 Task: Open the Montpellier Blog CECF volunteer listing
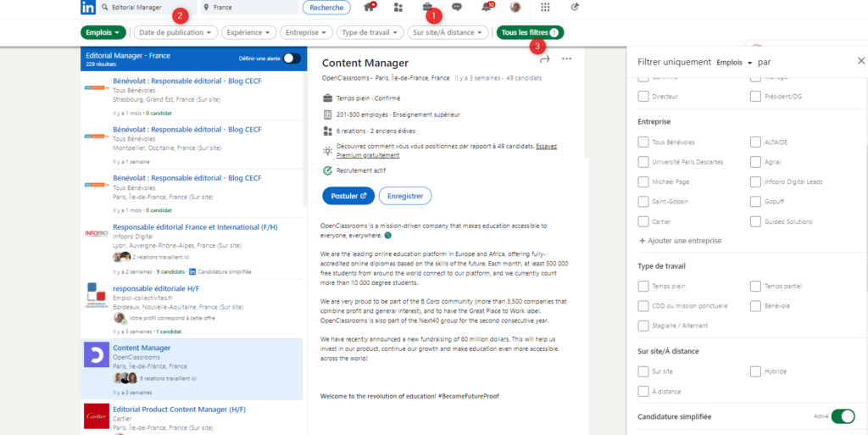click(x=187, y=130)
